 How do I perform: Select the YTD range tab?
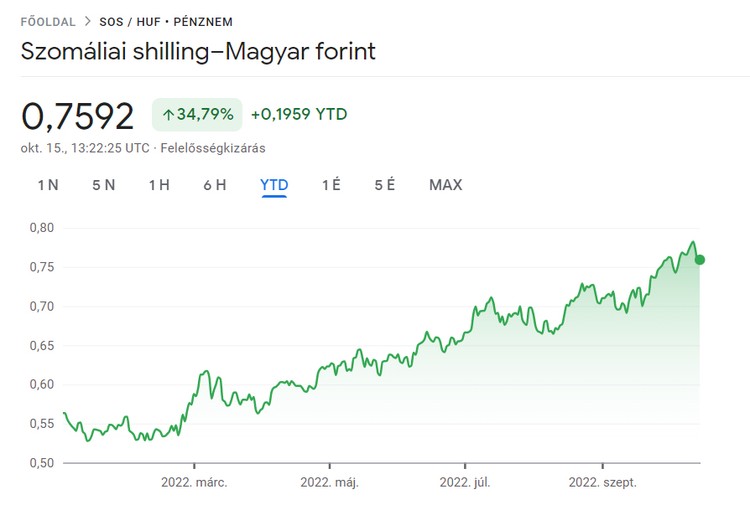click(274, 185)
